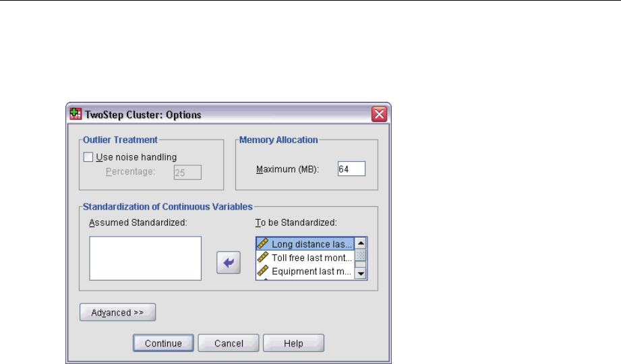Click inside the Assumed Standardized list box
The width and height of the screenshot is (621, 364).
(146, 258)
